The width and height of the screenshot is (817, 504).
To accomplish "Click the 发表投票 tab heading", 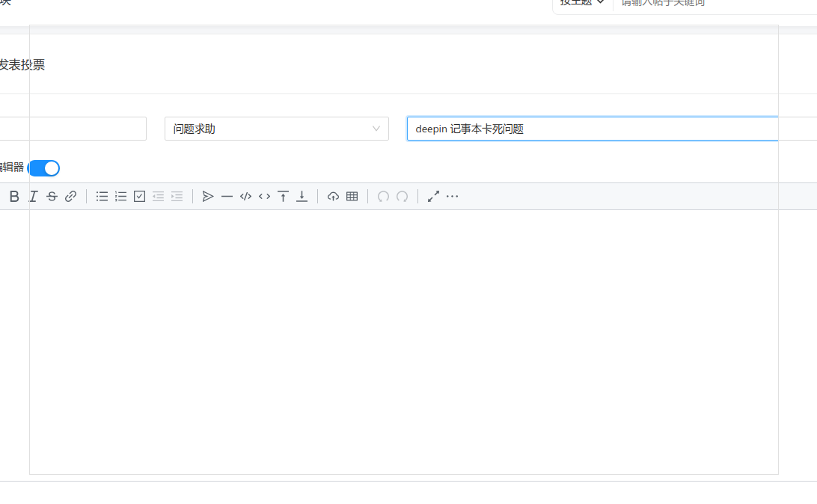I will coord(22,64).
